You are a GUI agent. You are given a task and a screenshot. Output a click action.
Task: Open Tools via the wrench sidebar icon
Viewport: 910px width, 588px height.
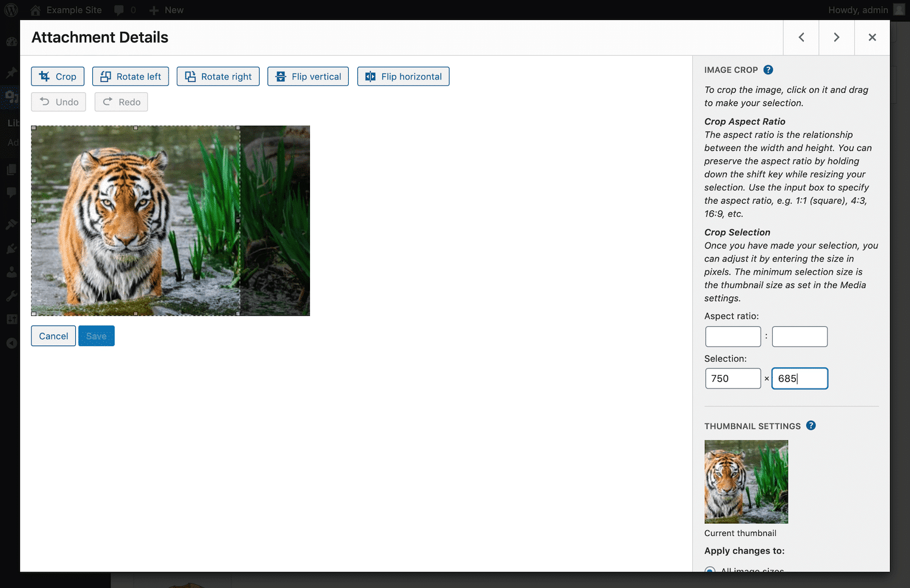(11, 295)
